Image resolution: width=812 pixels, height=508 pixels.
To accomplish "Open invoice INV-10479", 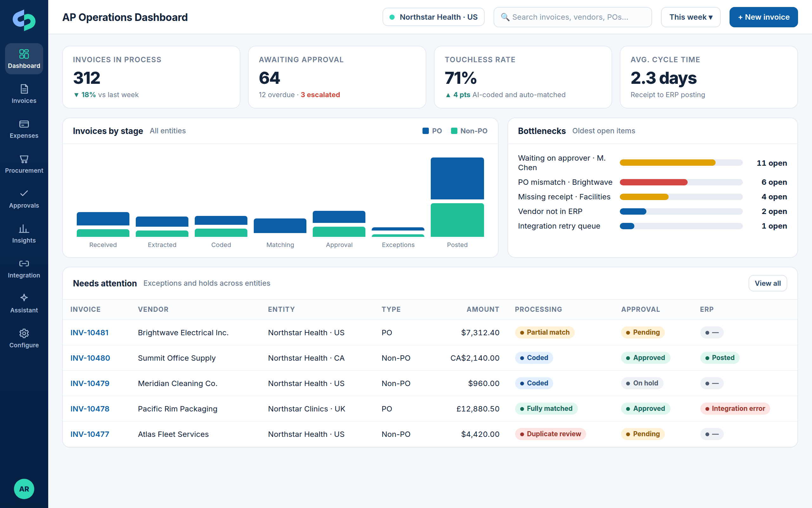I will pos(89,383).
